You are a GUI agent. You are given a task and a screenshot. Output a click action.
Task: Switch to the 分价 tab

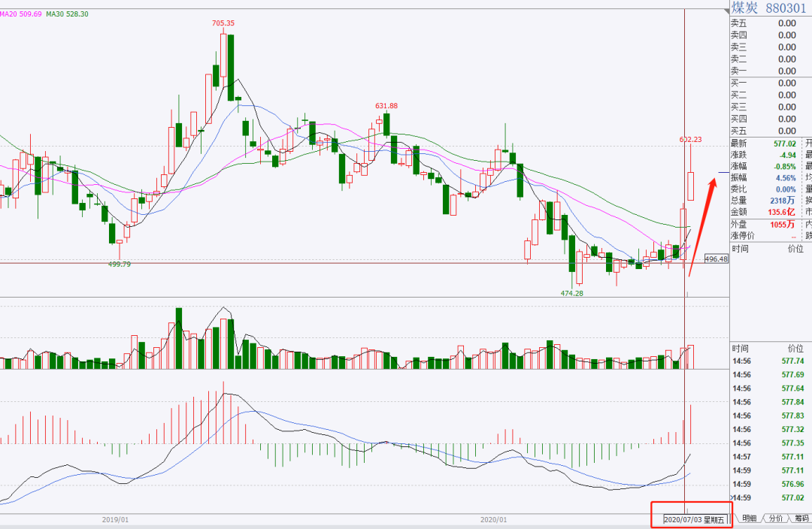[775, 518]
